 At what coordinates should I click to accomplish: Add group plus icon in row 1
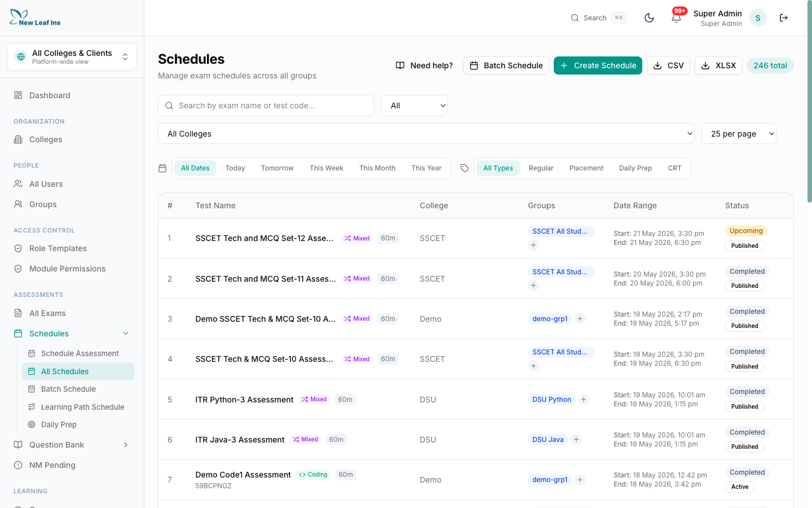[533, 245]
